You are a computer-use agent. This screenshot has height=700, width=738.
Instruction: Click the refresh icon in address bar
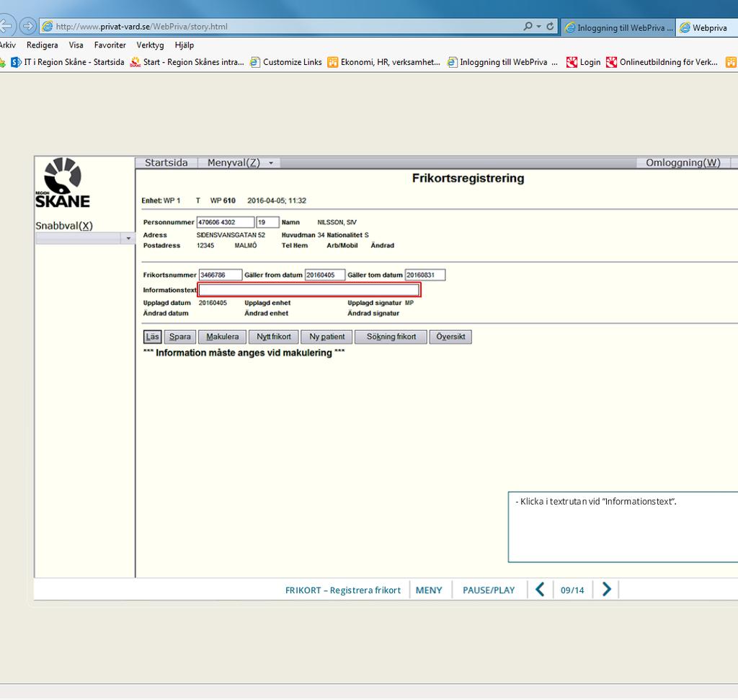pyautogui.click(x=550, y=27)
